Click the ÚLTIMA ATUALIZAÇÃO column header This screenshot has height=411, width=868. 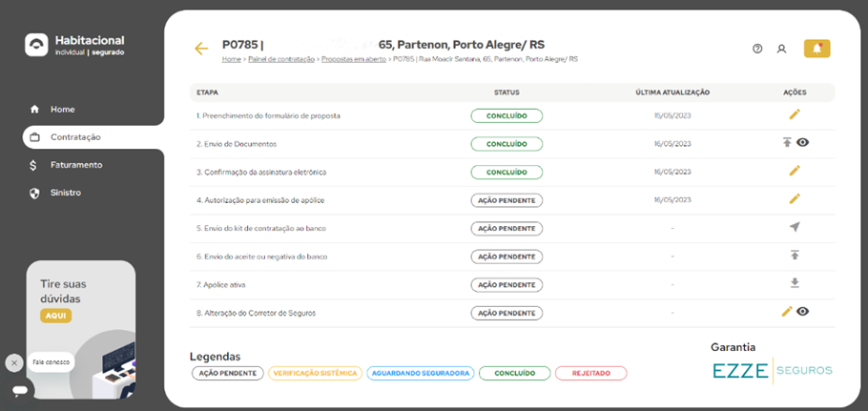coord(672,92)
